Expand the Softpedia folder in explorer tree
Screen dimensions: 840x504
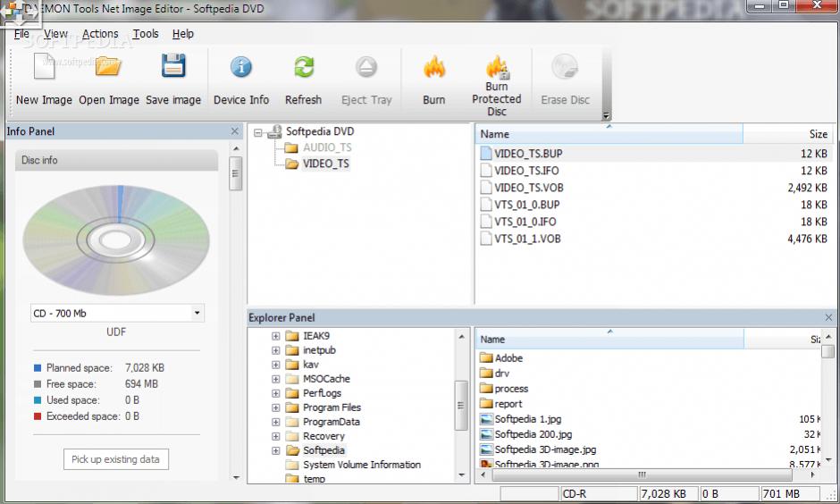(x=275, y=450)
